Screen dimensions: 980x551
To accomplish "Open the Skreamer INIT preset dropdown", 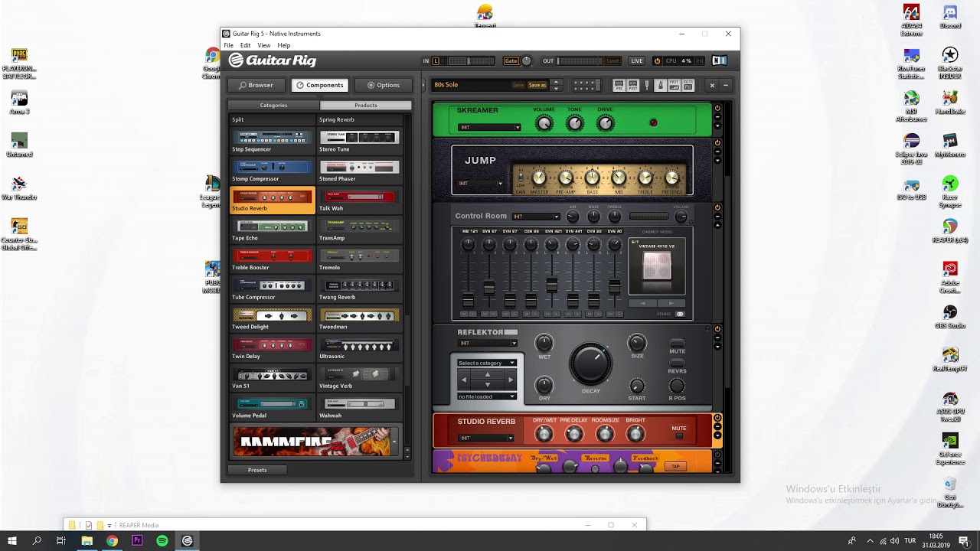I will [x=488, y=127].
